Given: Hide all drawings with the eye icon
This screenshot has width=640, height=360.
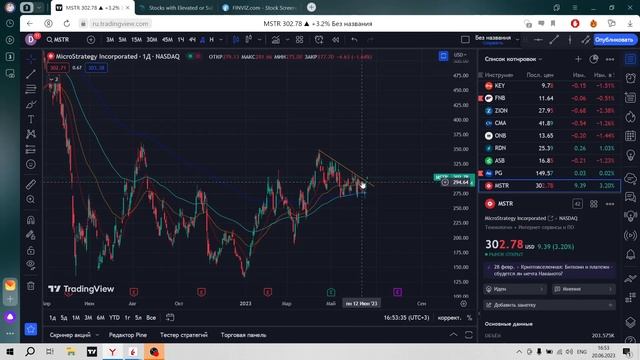Looking at the screenshot, I should point(31,265).
